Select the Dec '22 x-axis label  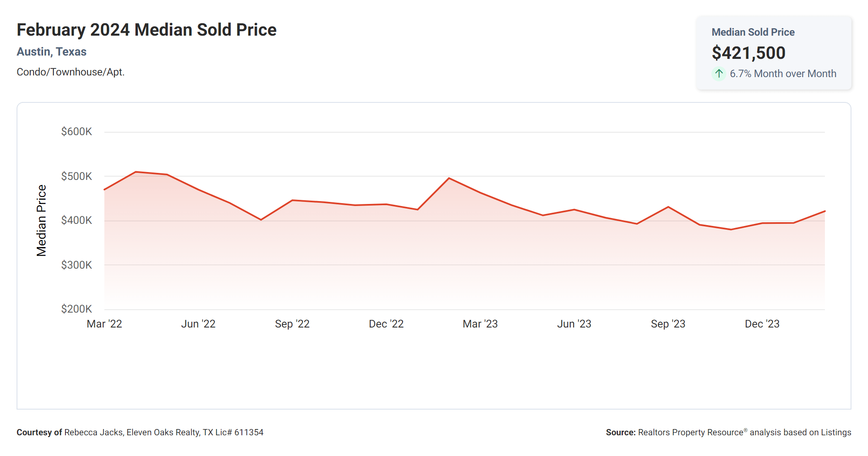(386, 324)
